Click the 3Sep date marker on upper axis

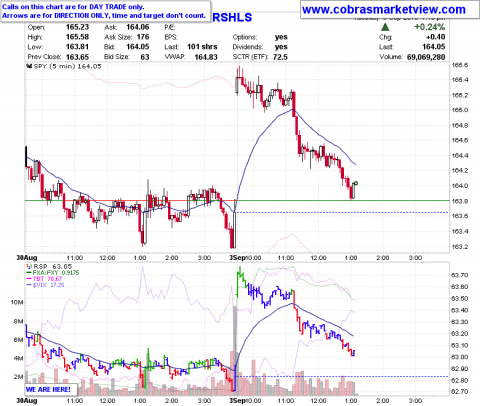point(238,258)
